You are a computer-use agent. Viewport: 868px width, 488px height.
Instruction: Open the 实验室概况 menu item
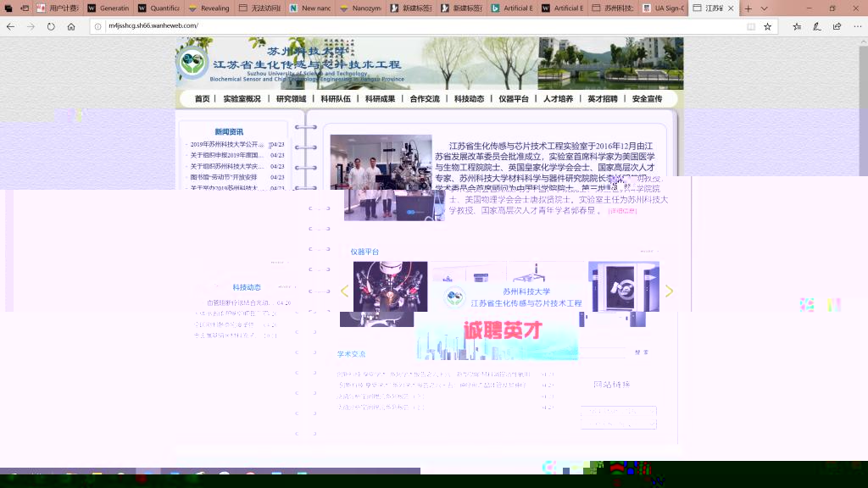pos(242,99)
